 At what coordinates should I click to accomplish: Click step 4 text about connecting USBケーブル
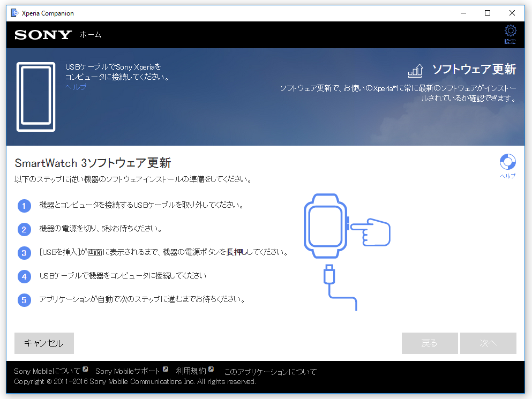[x=123, y=275]
